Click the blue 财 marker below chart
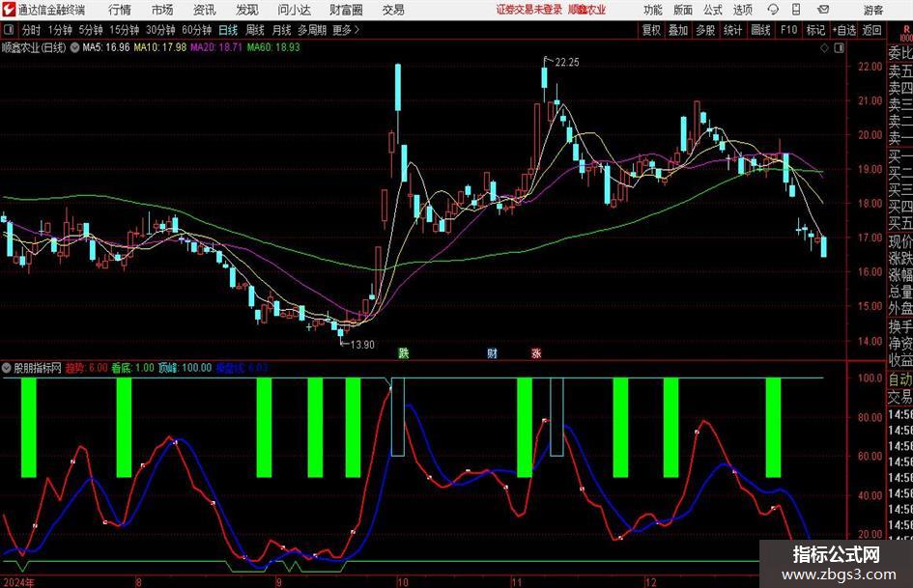 point(492,352)
